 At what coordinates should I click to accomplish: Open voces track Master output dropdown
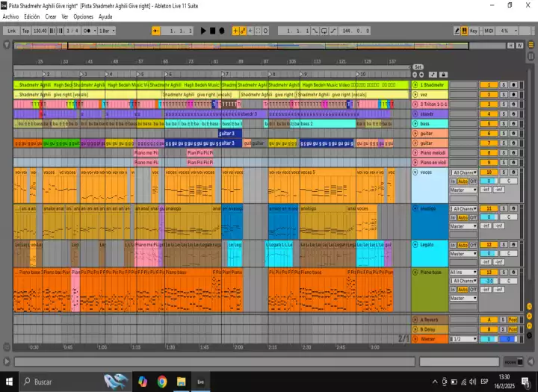pos(463,190)
